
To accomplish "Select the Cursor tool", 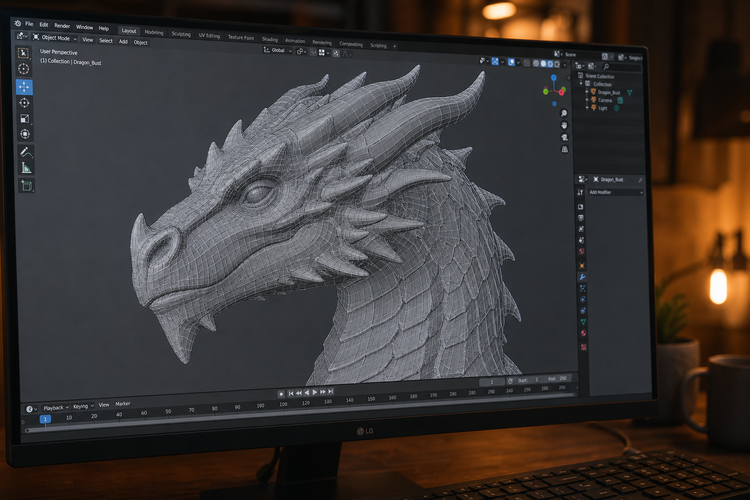I will [x=23, y=69].
